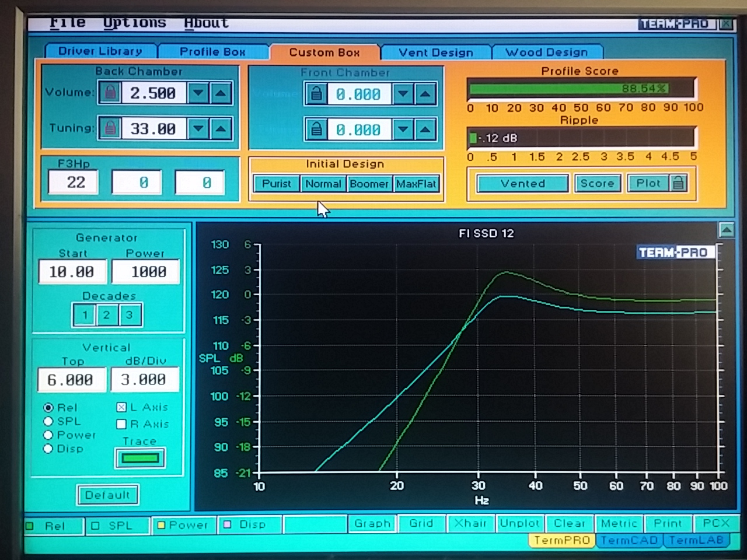Click the Graph button in bottom bar
Viewport: 747px width, 560px height.
coord(373,523)
